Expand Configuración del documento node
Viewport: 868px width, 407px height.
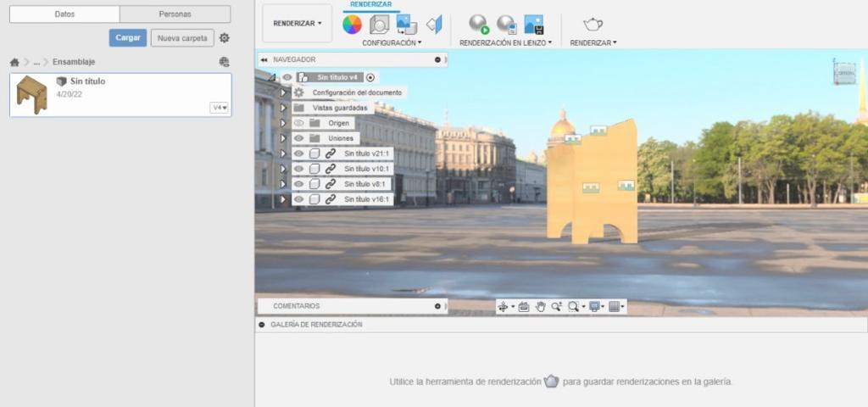point(283,92)
